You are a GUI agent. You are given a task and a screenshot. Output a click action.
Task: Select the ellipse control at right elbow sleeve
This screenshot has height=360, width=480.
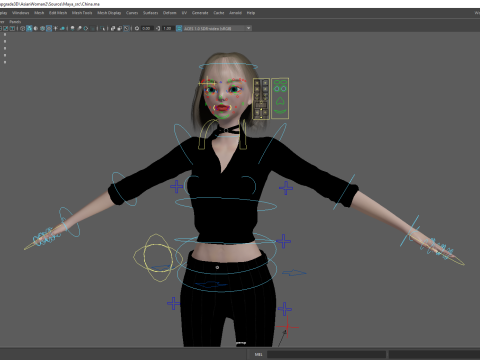124,189
